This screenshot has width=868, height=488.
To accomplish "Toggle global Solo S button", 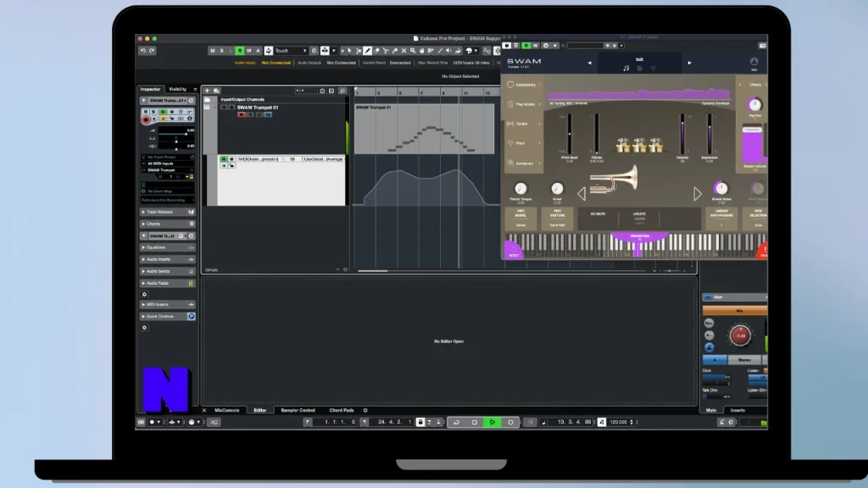I will click(x=221, y=50).
